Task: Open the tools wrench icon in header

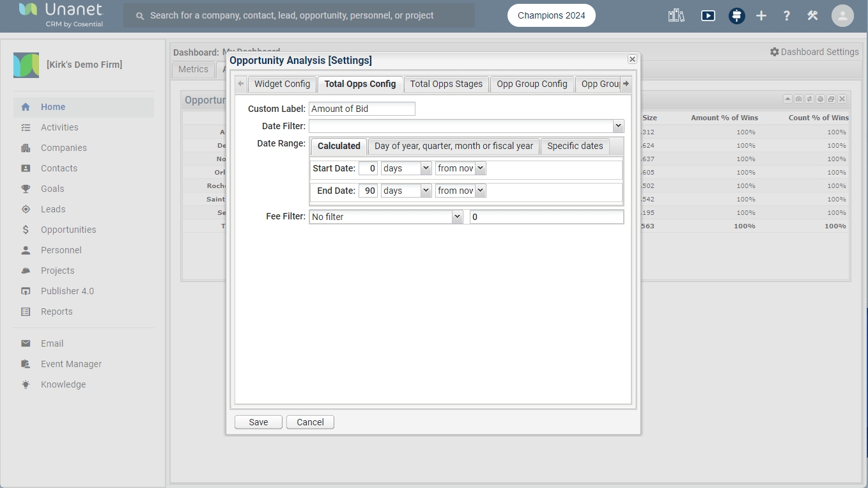Action: (812, 16)
